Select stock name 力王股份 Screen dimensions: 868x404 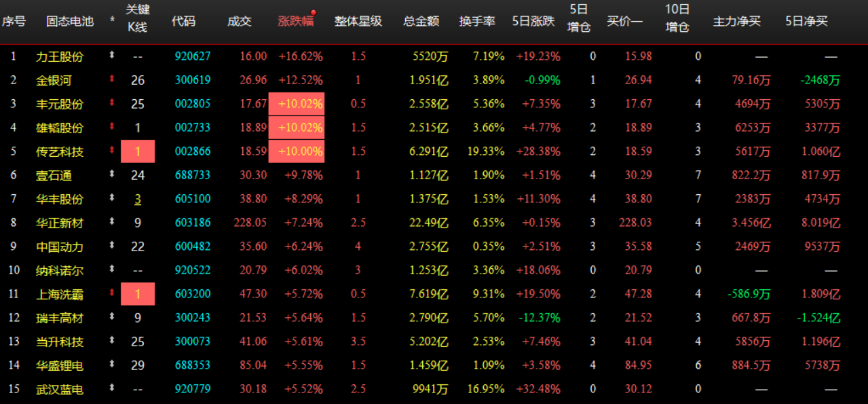60,56
